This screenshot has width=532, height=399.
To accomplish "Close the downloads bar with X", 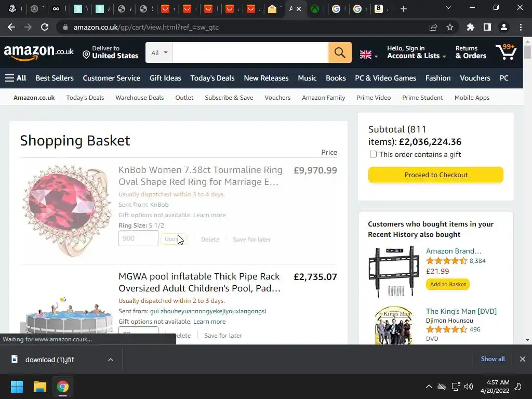I will 523,359.
